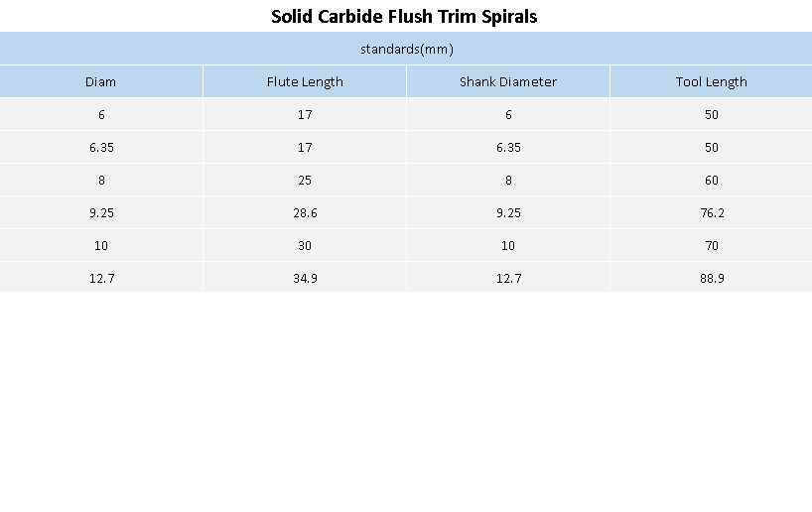Click the 6.35 cell in Diam column
Viewport: 812px width, 512px height.
pos(101,147)
